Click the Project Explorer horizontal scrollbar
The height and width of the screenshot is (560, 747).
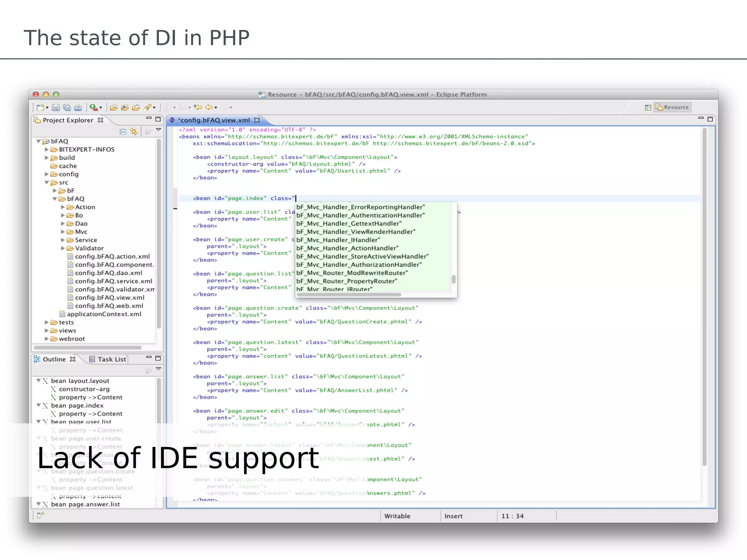(x=88, y=347)
